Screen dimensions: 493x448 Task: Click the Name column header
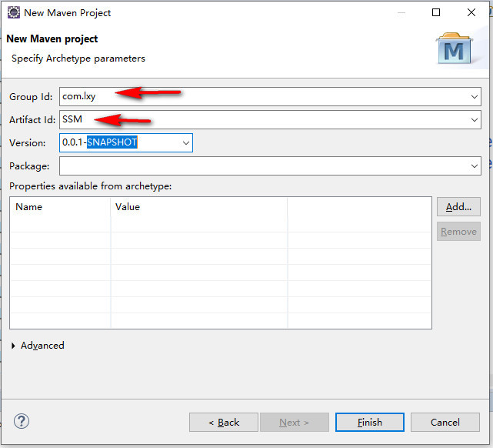(60, 207)
